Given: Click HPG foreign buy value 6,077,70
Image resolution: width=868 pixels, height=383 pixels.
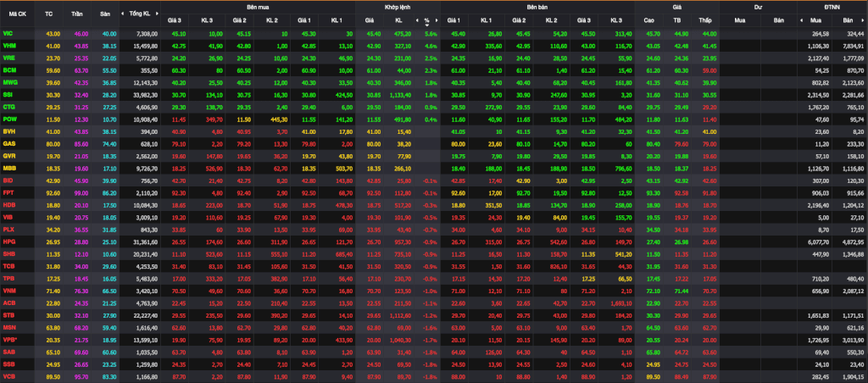Looking at the screenshot, I should (x=819, y=241).
